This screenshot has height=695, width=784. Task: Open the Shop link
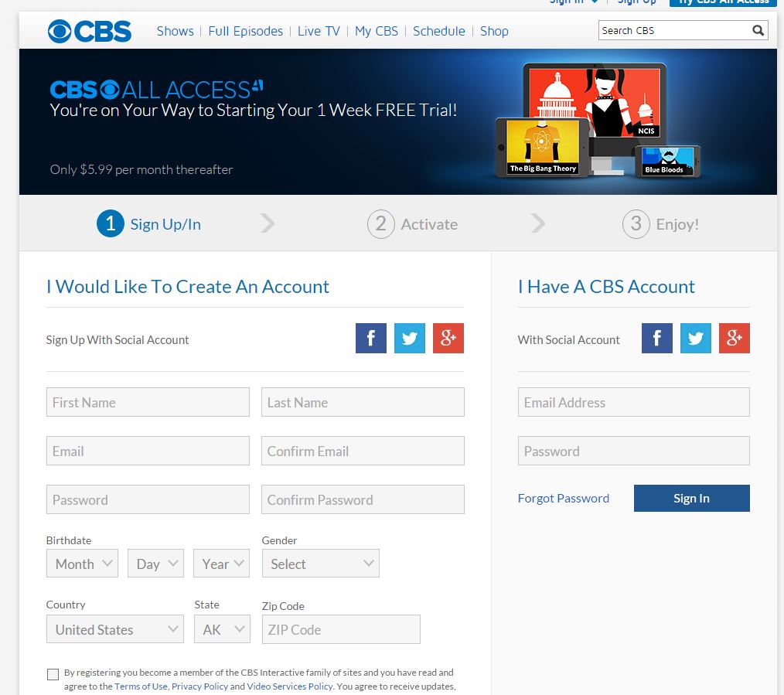(x=494, y=31)
